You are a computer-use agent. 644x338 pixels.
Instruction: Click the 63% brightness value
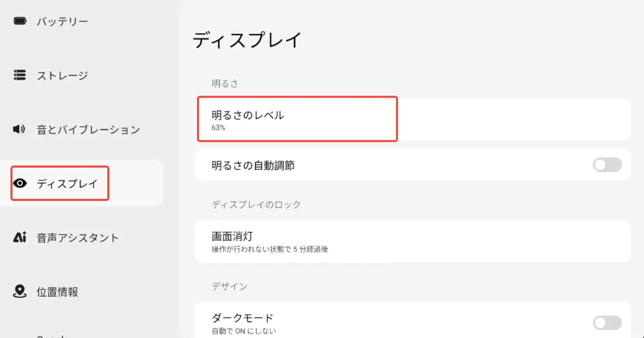218,128
